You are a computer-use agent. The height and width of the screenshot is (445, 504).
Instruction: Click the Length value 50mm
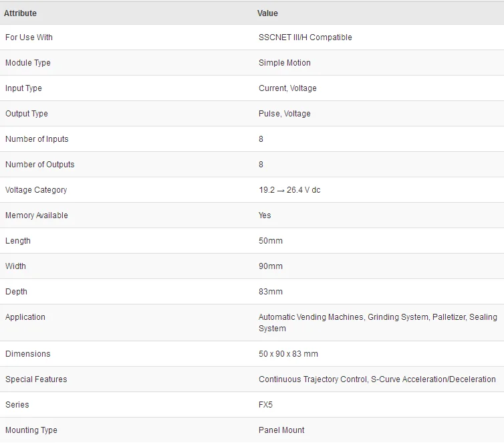(x=271, y=241)
